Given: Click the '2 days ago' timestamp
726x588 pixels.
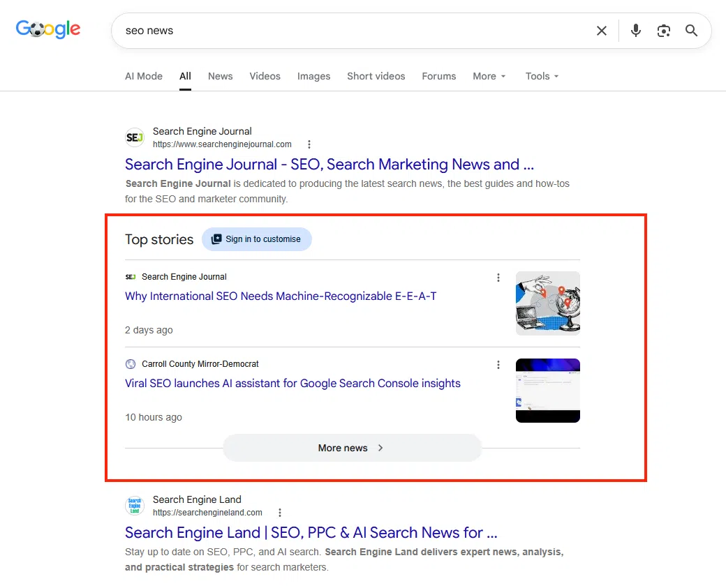Looking at the screenshot, I should click(x=149, y=330).
